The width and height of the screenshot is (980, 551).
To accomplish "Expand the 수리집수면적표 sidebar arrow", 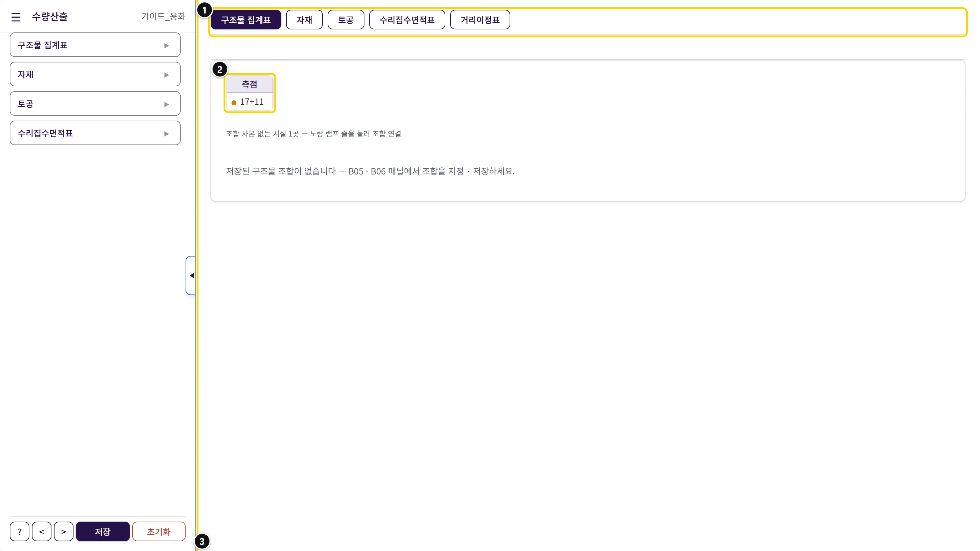I will tap(166, 133).
